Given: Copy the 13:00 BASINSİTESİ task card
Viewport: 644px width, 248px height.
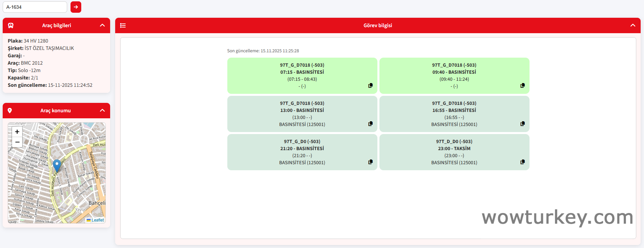Looking at the screenshot, I should click(370, 124).
